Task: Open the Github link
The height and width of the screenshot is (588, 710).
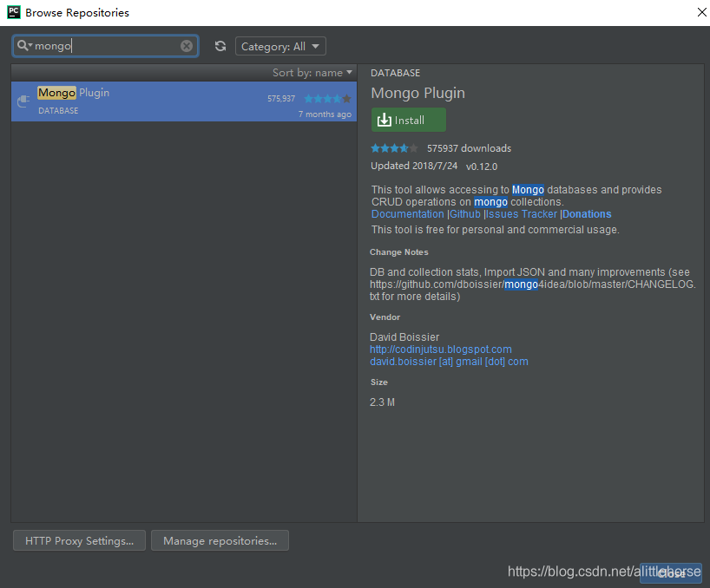Action: pos(465,214)
